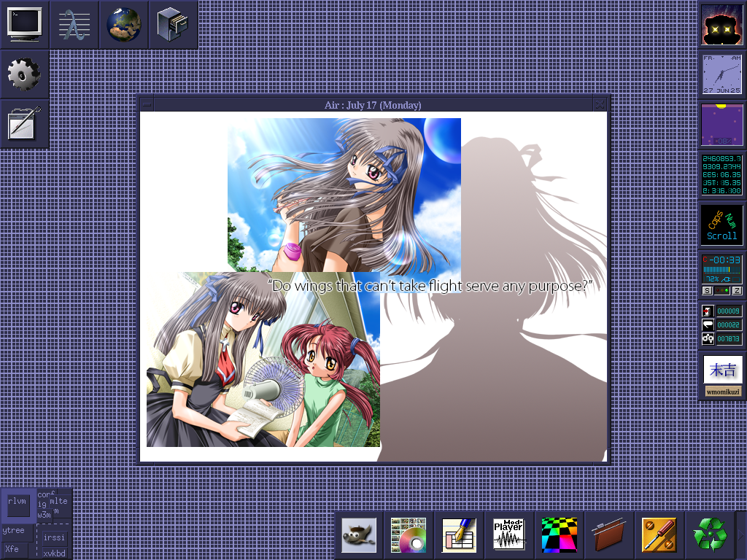Open the brown hanging folder icon
This screenshot has width=747, height=560.
pyautogui.click(x=609, y=535)
